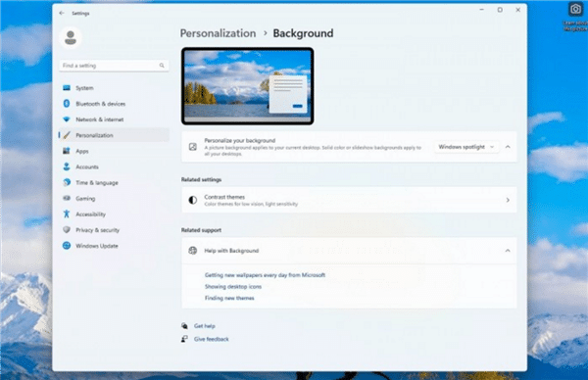588x380 pixels.
Task: Select the Bluetooth & devices icon
Action: click(x=67, y=104)
